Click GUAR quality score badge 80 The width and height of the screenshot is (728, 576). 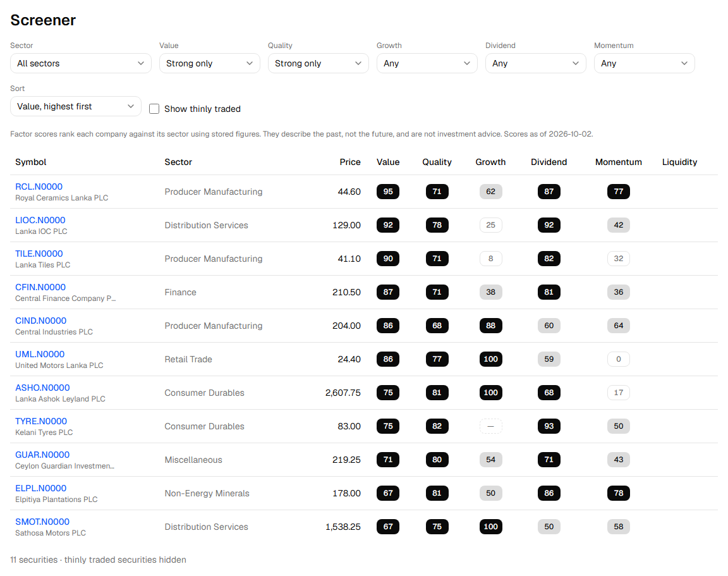437,460
